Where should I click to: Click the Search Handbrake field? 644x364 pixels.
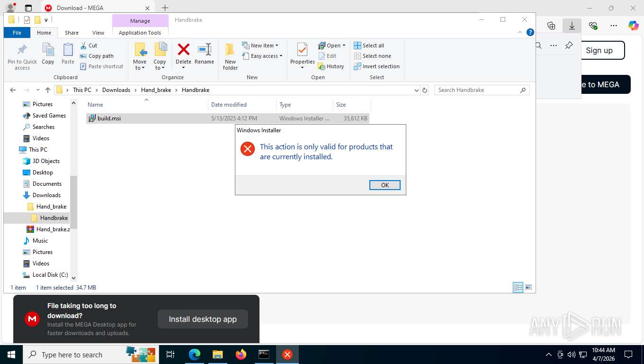coord(482,90)
